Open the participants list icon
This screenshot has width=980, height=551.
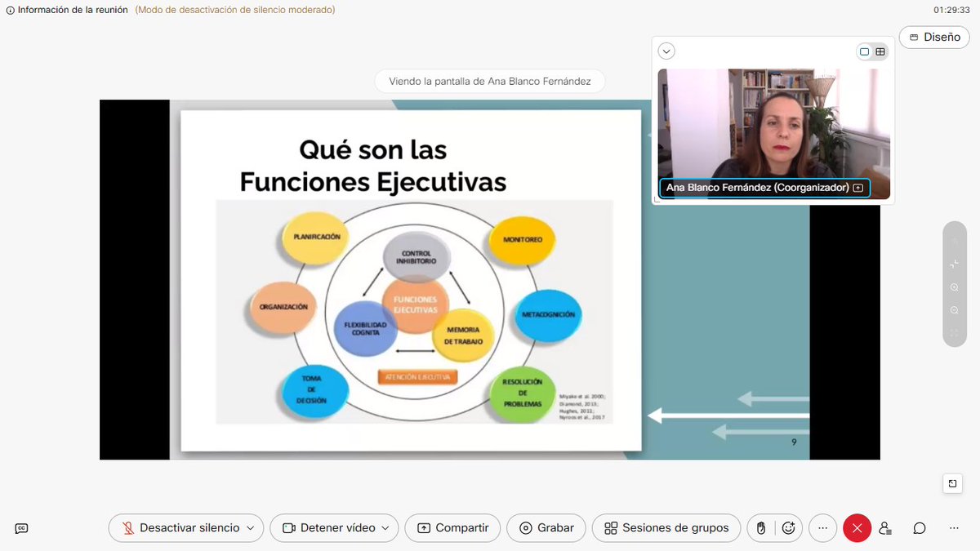(x=885, y=528)
